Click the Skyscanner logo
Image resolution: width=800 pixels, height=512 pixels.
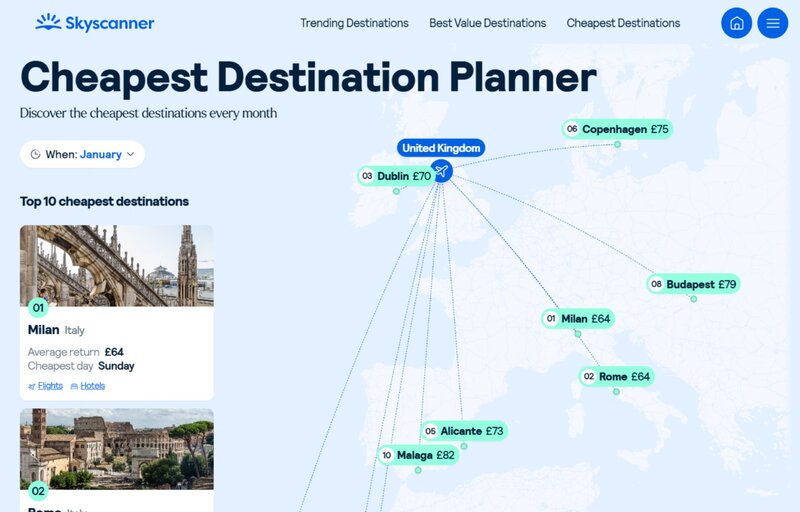tap(95, 22)
